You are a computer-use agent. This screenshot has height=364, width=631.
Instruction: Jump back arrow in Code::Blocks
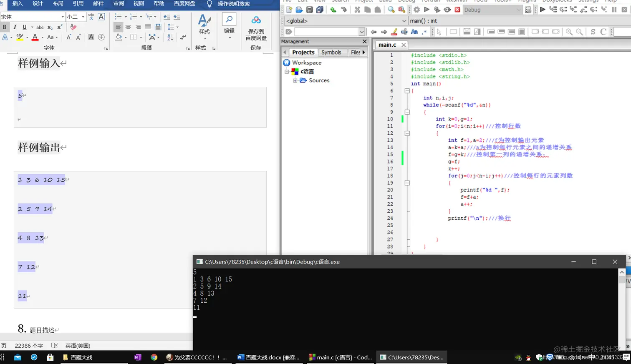[374, 32]
